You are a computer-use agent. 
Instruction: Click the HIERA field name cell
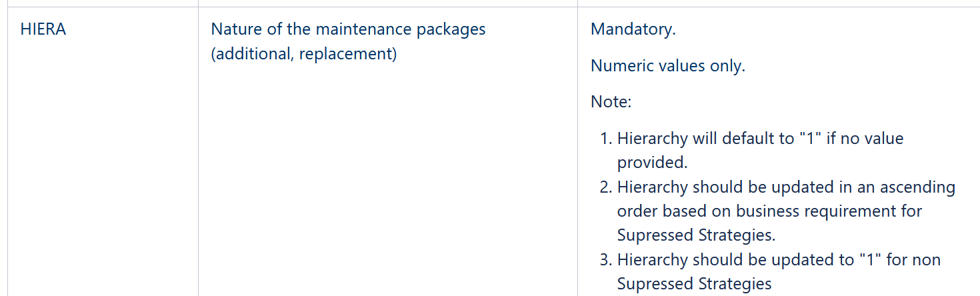click(43, 30)
